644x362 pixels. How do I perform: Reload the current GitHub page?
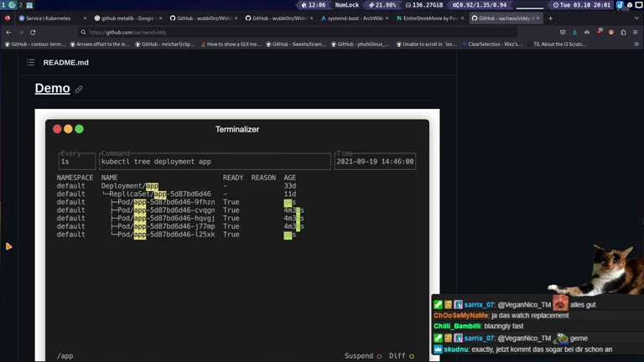33,32
